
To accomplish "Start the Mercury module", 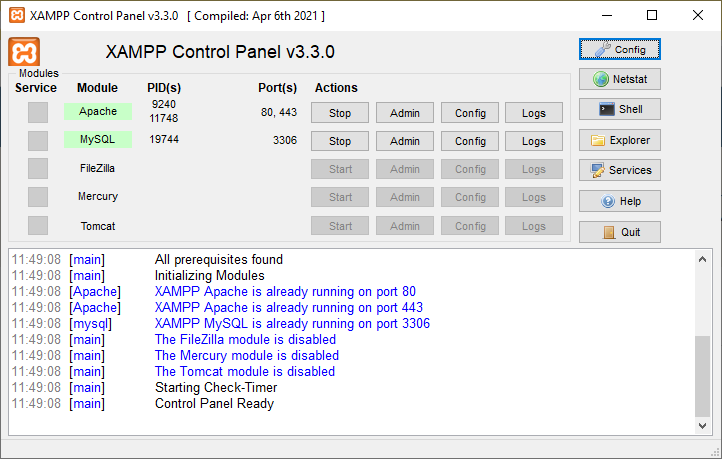I will coord(340,197).
